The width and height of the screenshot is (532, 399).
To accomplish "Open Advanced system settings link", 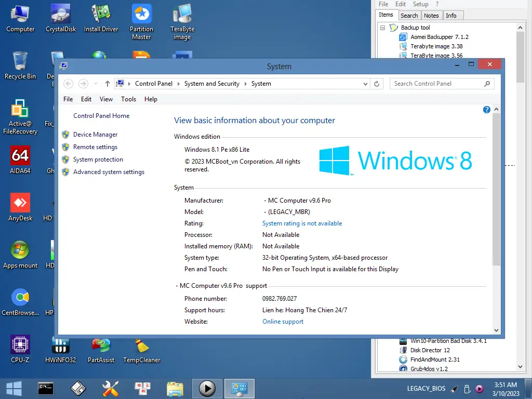I will [x=109, y=172].
